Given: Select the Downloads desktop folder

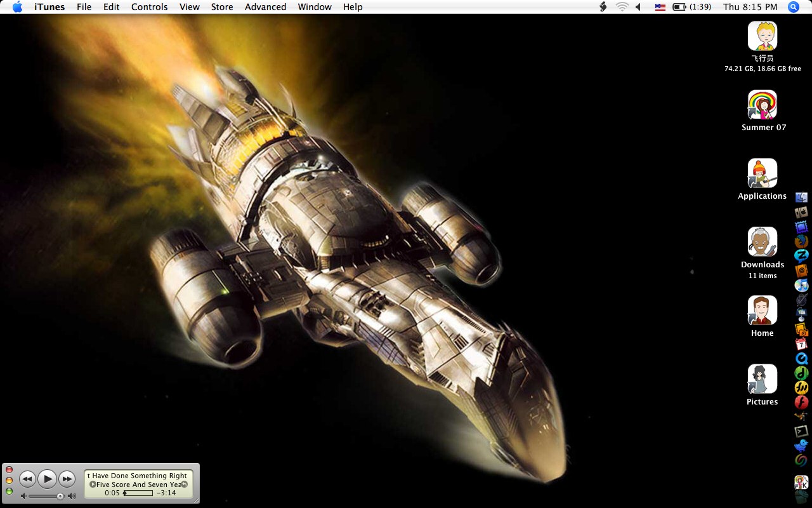Looking at the screenshot, I should coord(763,242).
